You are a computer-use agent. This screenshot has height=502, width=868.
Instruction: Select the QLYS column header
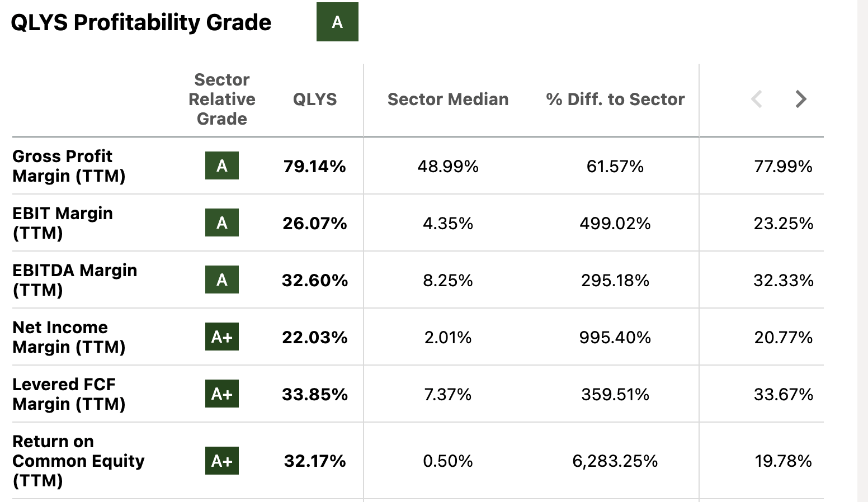(x=314, y=99)
